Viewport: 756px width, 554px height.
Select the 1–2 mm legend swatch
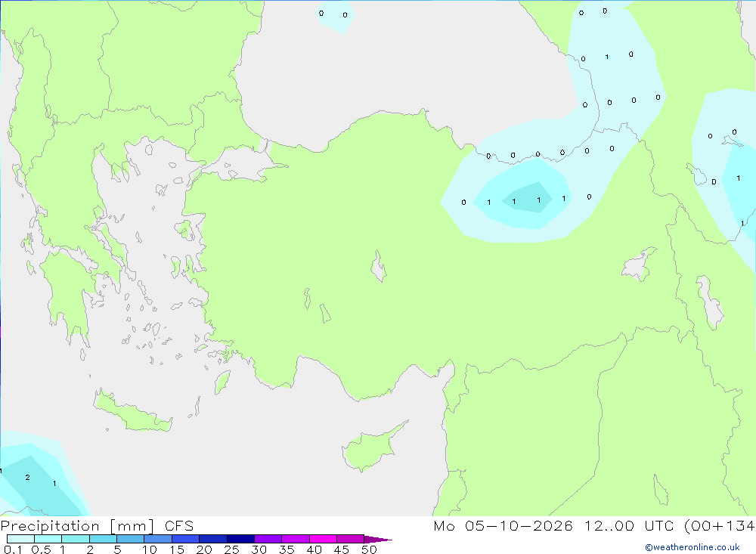click(76, 539)
